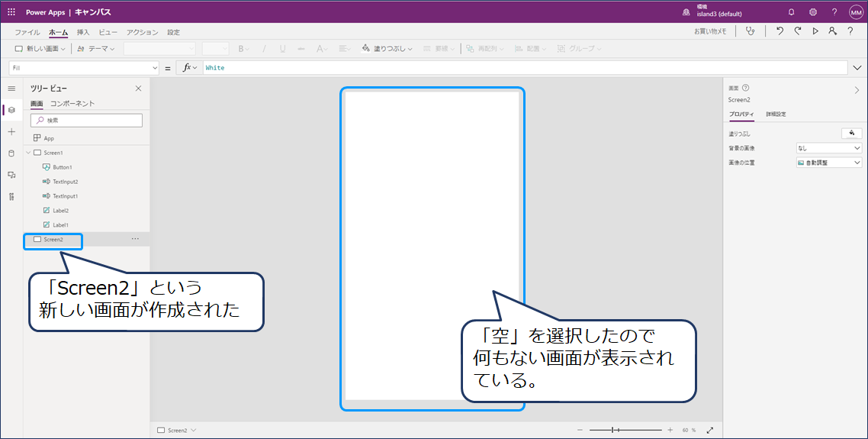The image size is (868, 439).
Task: Select the プロパティ tab
Action: 741,115
